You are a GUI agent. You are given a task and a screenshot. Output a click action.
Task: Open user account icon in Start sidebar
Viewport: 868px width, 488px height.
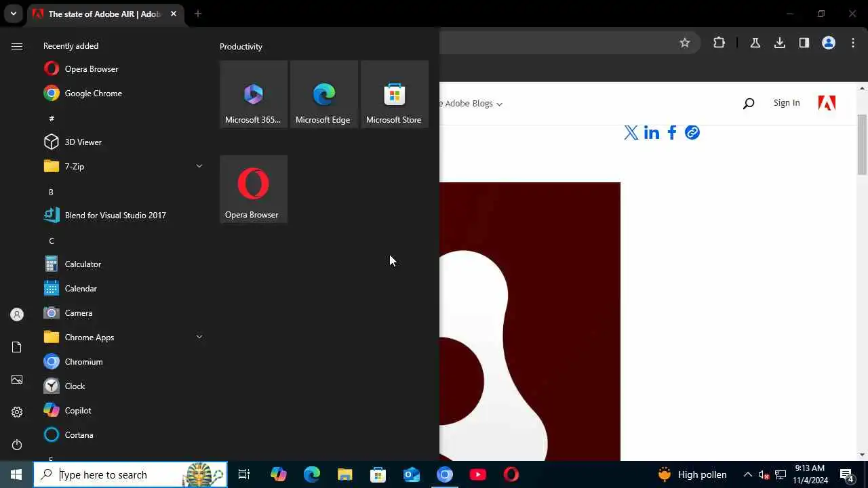[17, 314]
